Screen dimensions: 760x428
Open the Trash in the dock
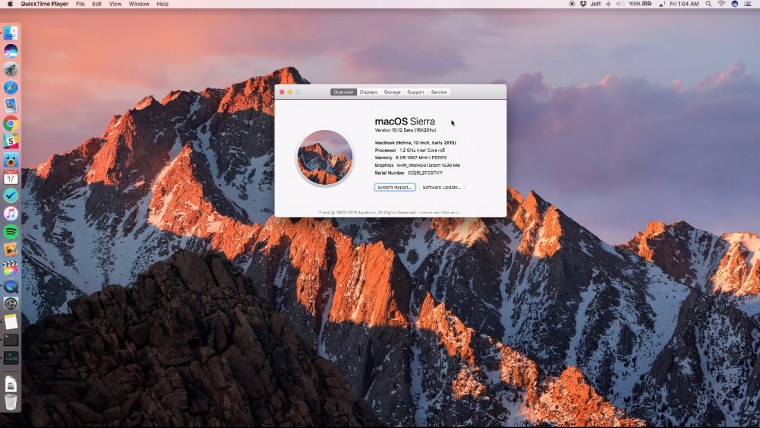[x=11, y=402]
